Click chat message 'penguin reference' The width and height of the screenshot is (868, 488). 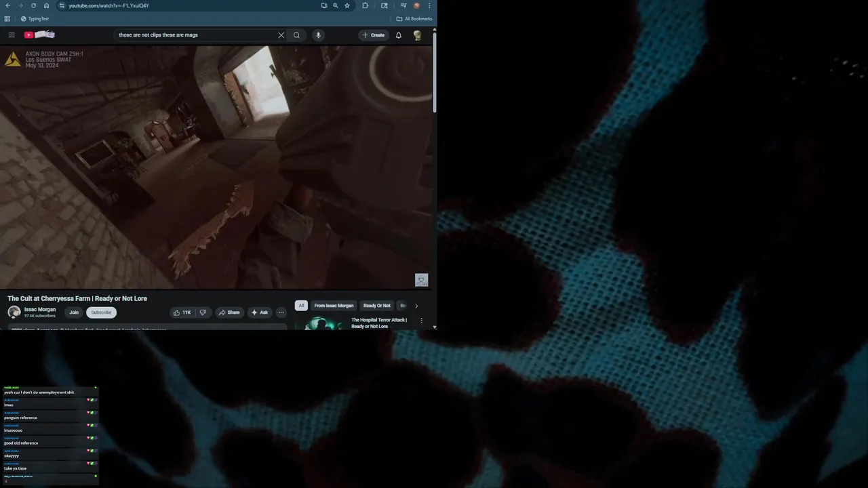click(x=20, y=418)
